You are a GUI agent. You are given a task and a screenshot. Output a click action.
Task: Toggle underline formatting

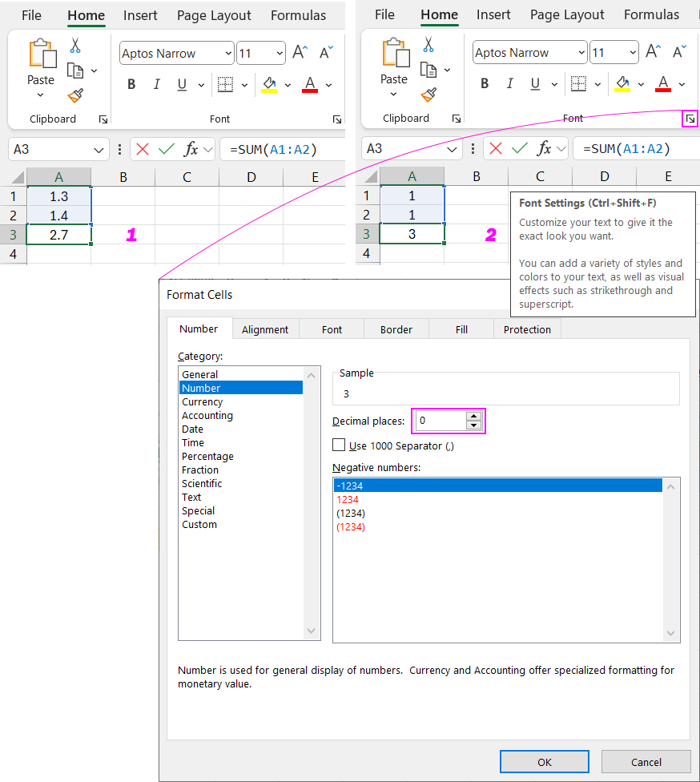pyautogui.click(x=181, y=83)
